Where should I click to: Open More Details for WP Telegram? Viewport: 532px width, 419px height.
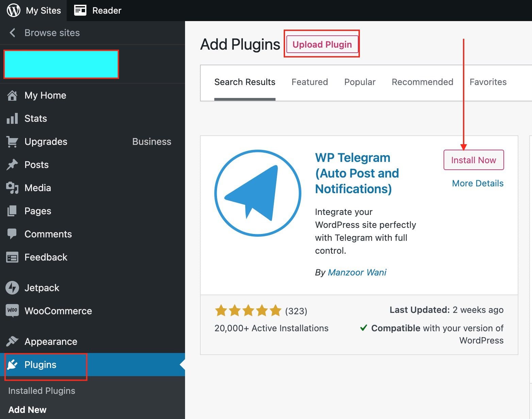click(477, 183)
